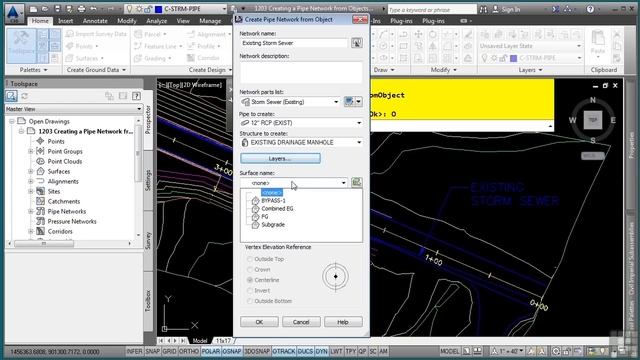Toggle POLAR tracking on status bar
The width and height of the screenshot is (640, 360).
pyautogui.click(x=211, y=351)
